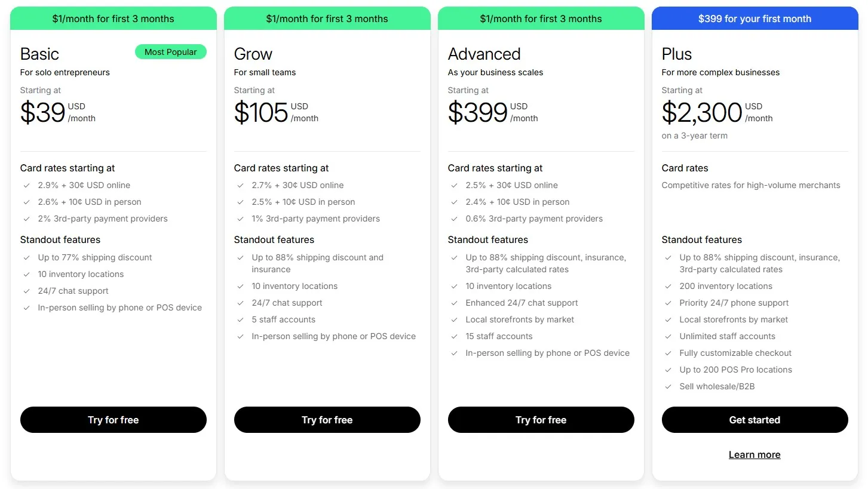Click the Most Popular badge on Basic plan
868x489 pixels.
tap(171, 52)
